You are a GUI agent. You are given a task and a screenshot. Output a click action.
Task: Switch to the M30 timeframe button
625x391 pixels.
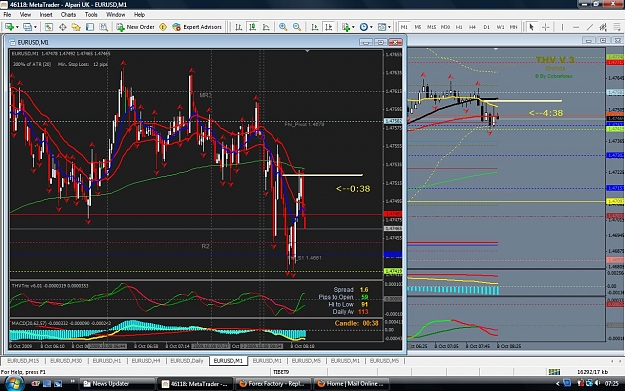tap(445, 27)
